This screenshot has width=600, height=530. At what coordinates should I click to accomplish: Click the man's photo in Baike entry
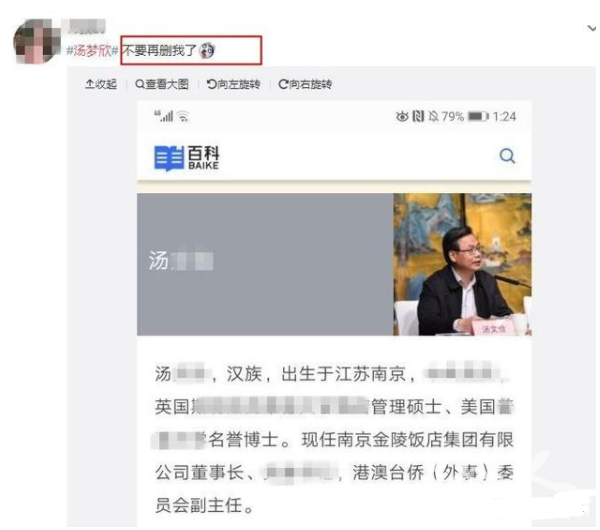[462, 264]
